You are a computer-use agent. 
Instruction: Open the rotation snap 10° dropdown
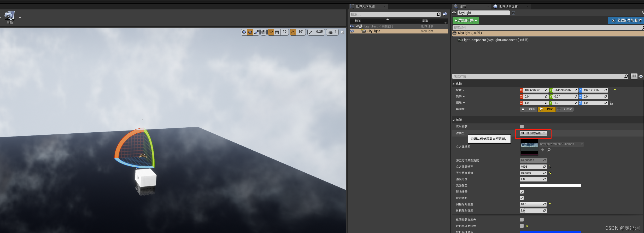coord(301,32)
